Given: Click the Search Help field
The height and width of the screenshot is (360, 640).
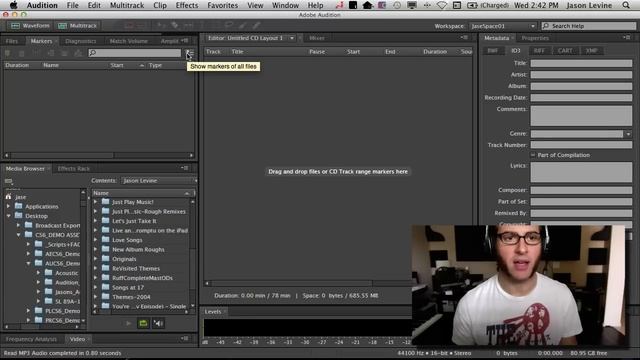Looking at the screenshot, I should [x=589, y=26].
